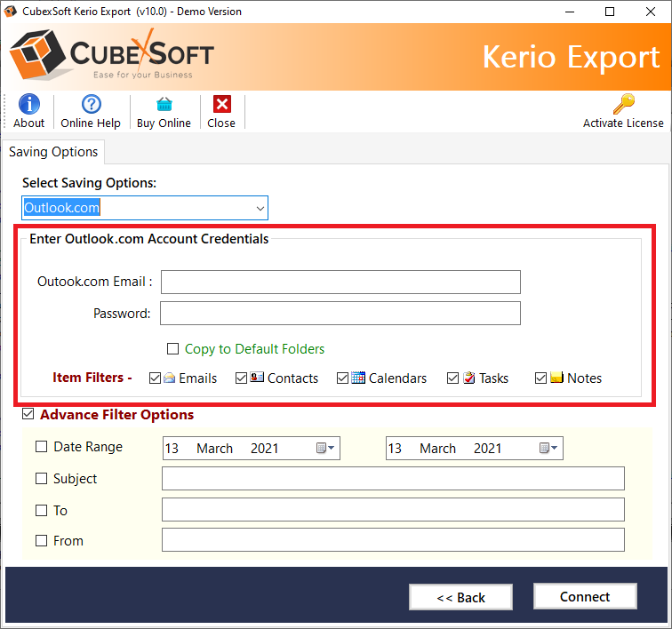Click the Outlook.com Email input field
The width and height of the screenshot is (672, 629).
pyautogui.click(x=340, y=282)
